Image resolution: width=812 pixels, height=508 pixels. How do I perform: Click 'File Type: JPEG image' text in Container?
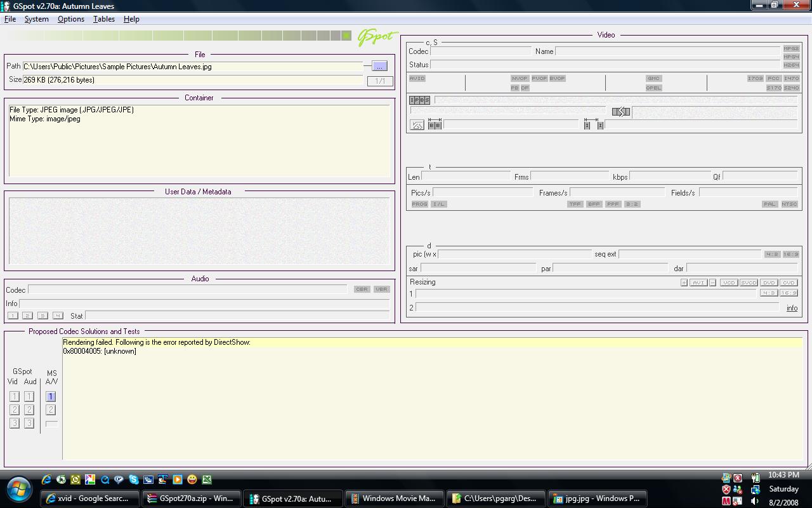pyautogui.click(x=72, y=110)
